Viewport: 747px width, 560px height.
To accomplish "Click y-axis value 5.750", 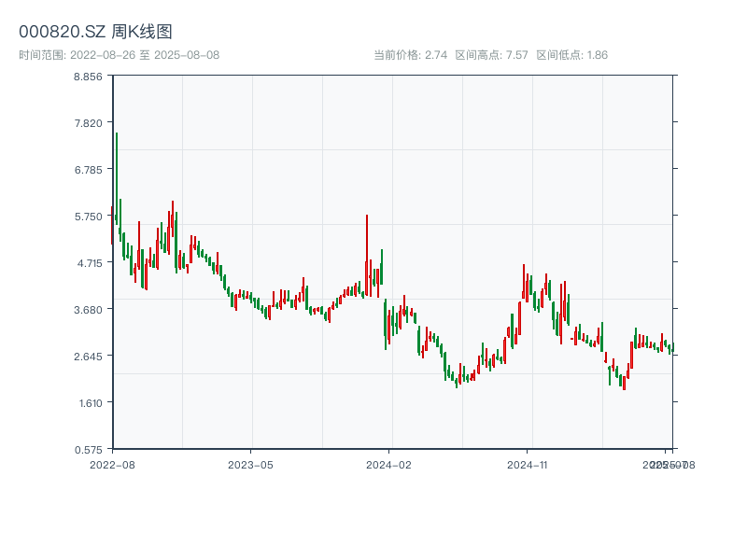I will [88, 217].
